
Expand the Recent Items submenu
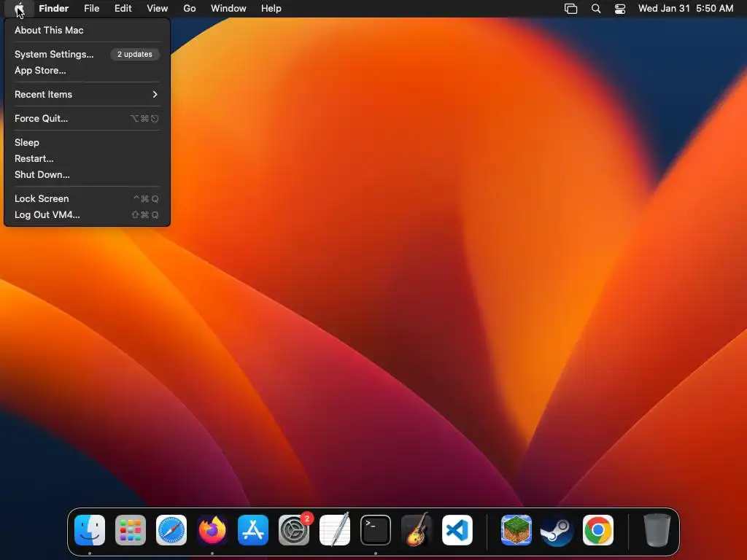click(87, 94)
